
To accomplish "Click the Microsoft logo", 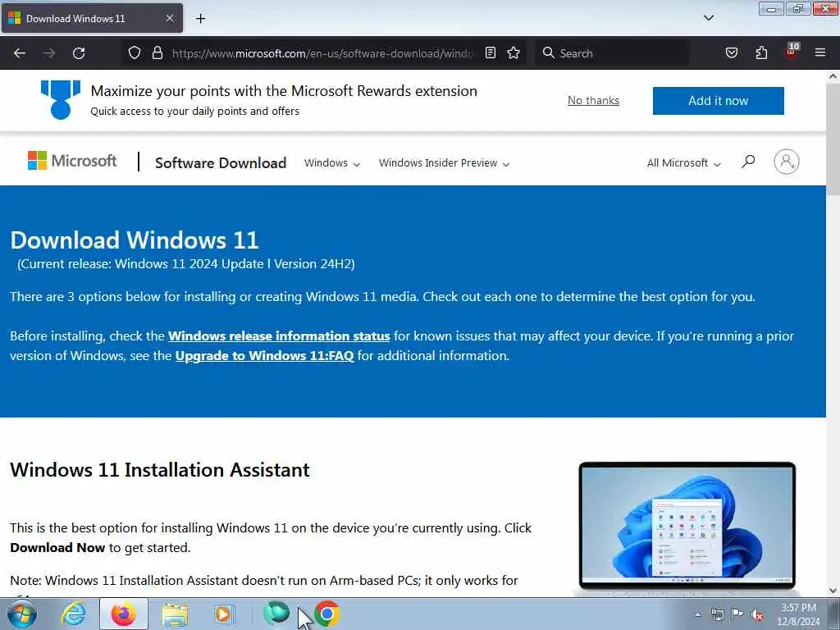I will (72, 161).
